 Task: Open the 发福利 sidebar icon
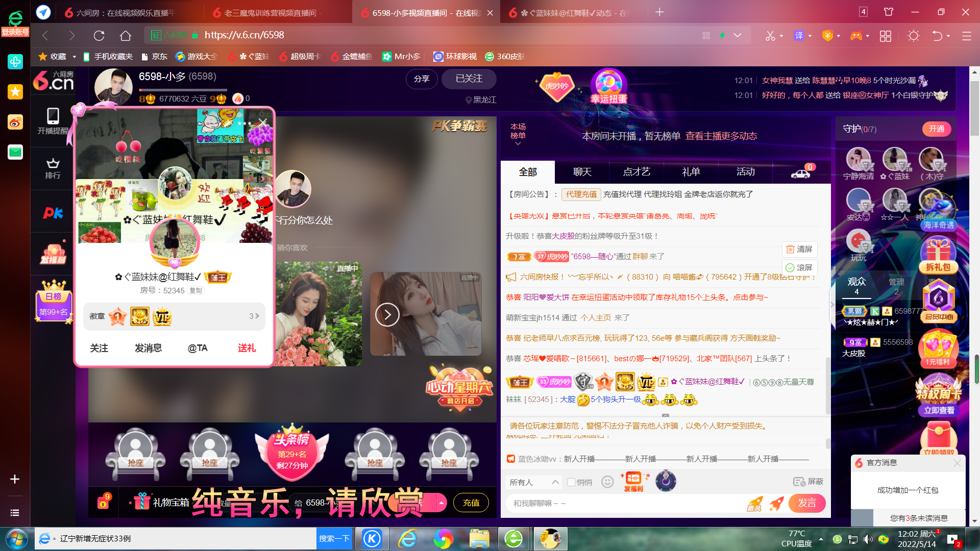tap(53, 254)
